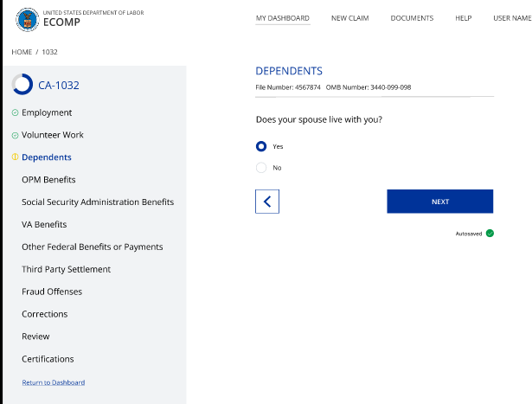Click the HOME breadcrumb link
Image resolution: width=532 pixels, height=404 pixels.
[x=22, y=53]
